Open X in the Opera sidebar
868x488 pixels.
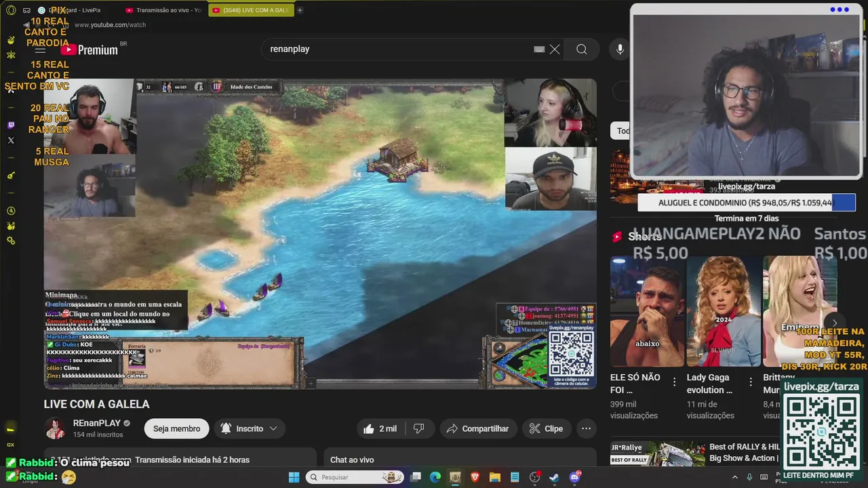coord(11,140)
